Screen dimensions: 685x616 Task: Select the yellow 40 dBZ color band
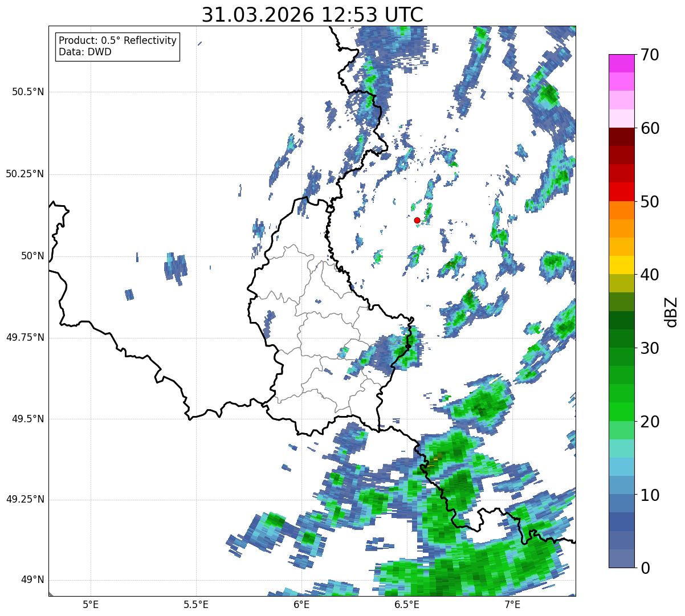[x=622, y=265]
